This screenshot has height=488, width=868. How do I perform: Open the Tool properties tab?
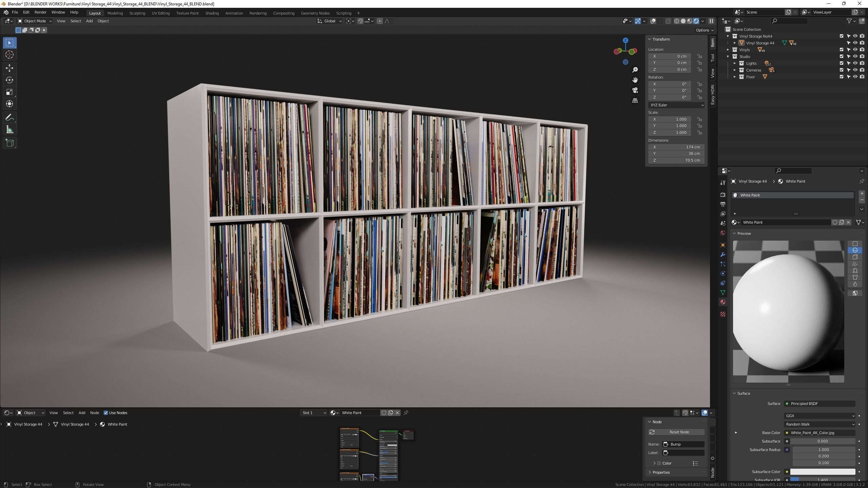[723, 182]
